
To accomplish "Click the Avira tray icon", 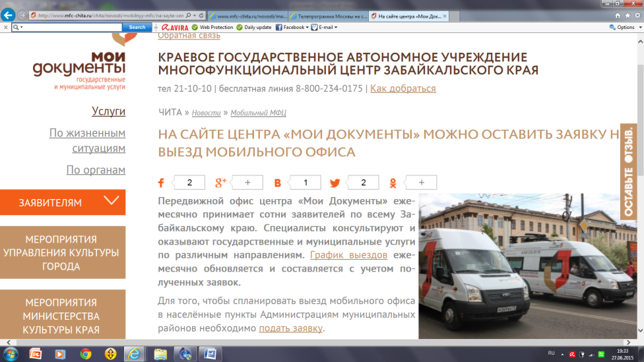I will coord(572,354).
